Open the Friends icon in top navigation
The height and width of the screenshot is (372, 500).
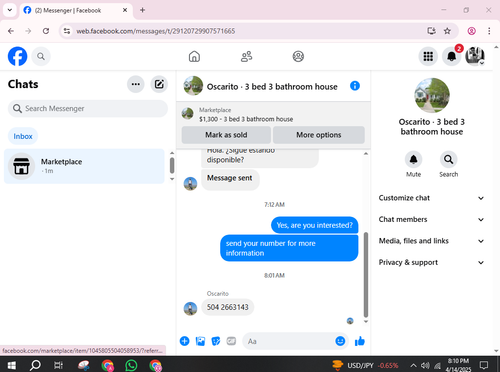pyautogui.click(x=246, y=56)
